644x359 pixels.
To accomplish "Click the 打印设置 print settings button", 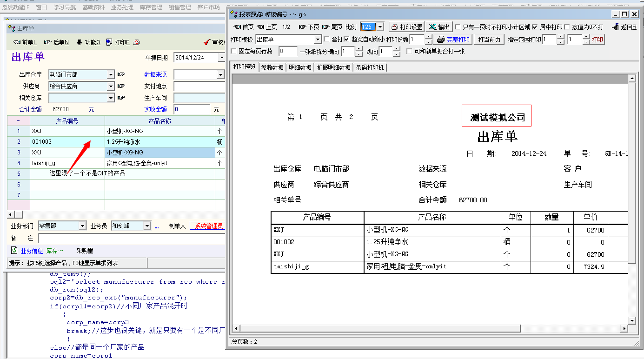I will [407, 27].
